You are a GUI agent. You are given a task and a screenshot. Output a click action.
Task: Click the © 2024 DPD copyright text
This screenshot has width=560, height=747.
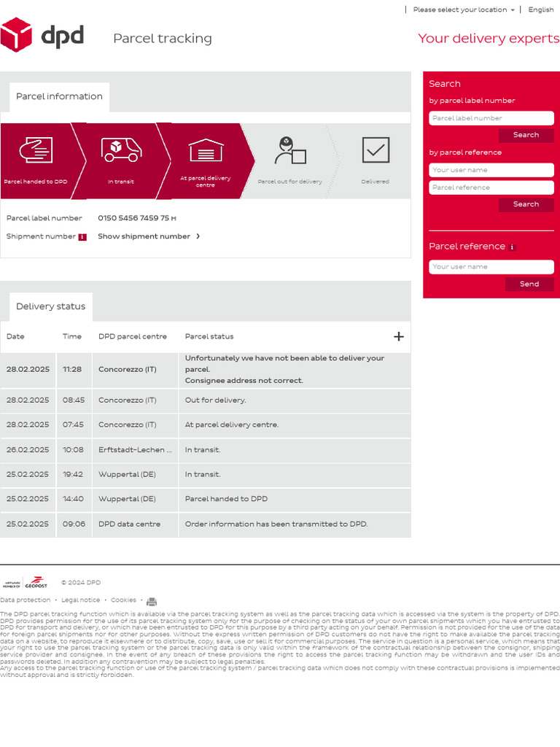pyautogui.click(x=81, y=583)
